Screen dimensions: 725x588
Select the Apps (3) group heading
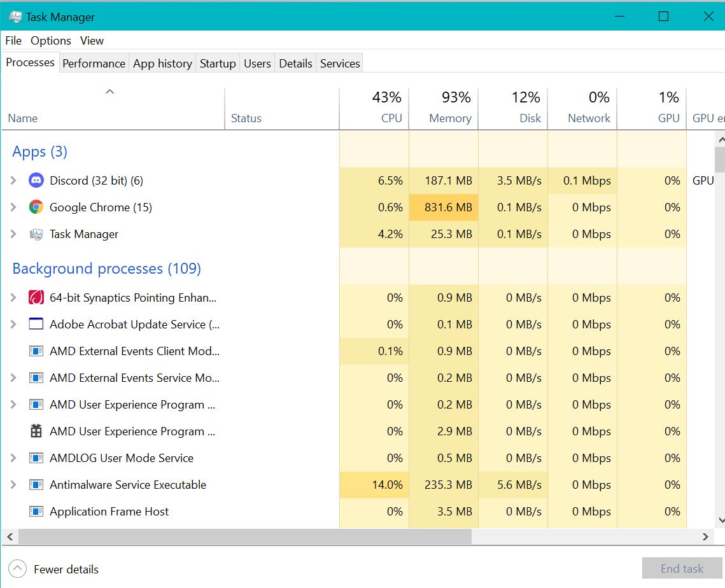point(39,151)
